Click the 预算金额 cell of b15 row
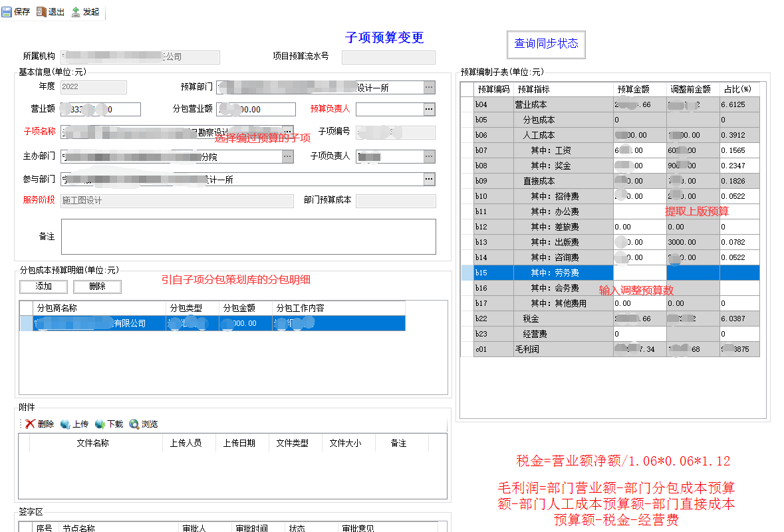Image resolution: width=784 pixels, height=532 pixels. (x=640, y=273)
